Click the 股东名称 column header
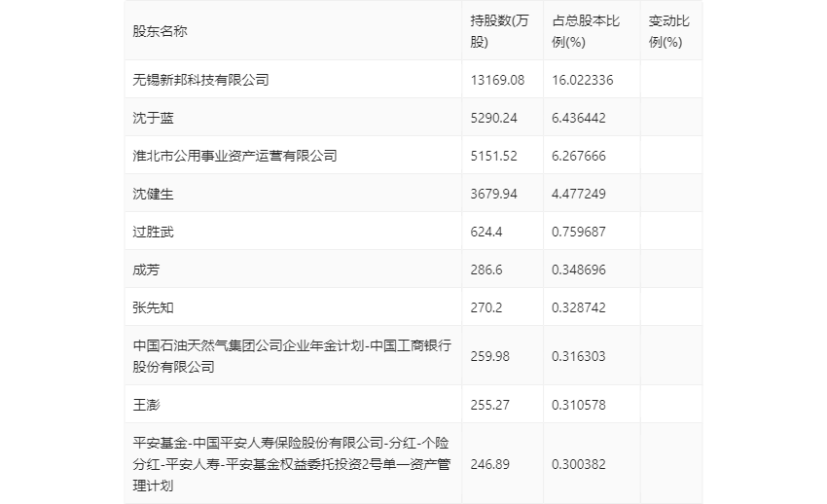The height and width of the screenshot is (504, 827). pyautogui.click(x=160, y=32)
